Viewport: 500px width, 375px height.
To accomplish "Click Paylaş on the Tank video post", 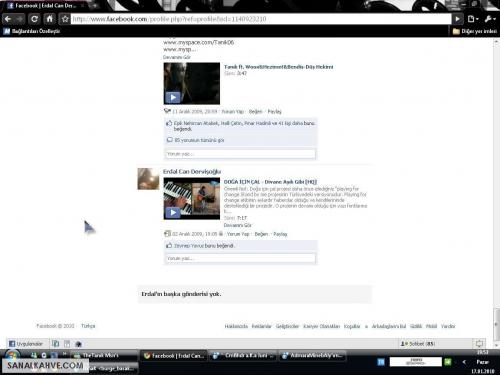I will point(274,111).
